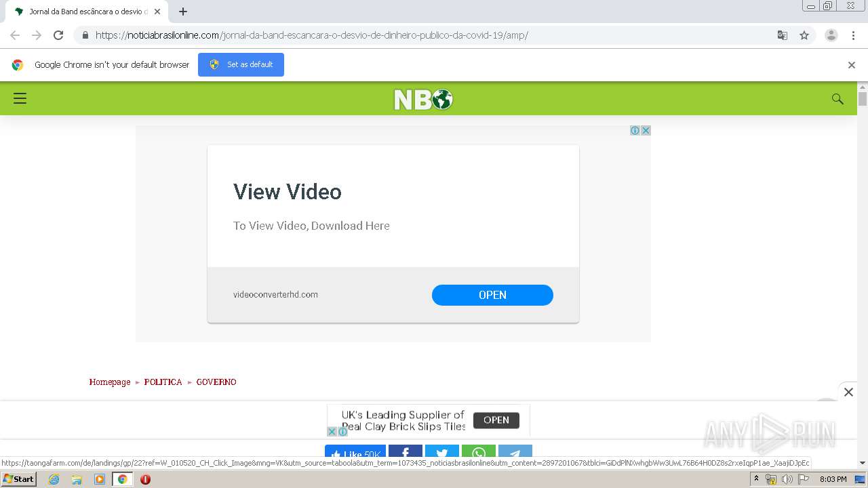Click the brick slips ad text
The height and width of the screenshot is (488, 868).
403,420
